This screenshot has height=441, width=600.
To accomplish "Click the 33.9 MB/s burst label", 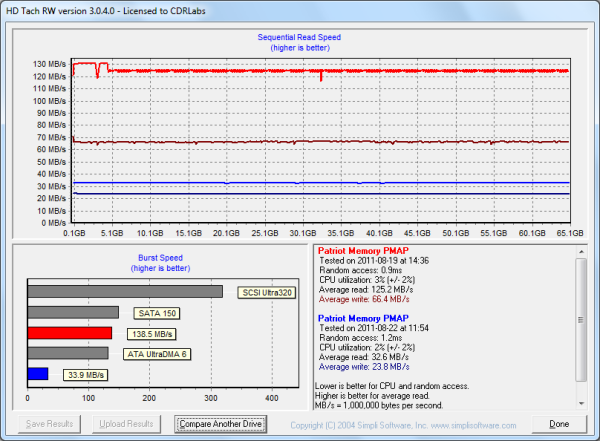I will [x=86, y=375].
